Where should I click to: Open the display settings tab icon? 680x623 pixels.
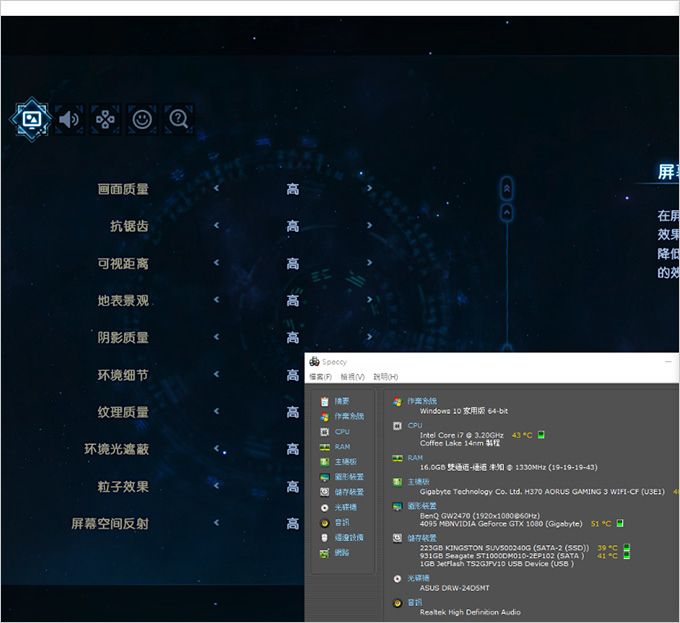point(31,119)
